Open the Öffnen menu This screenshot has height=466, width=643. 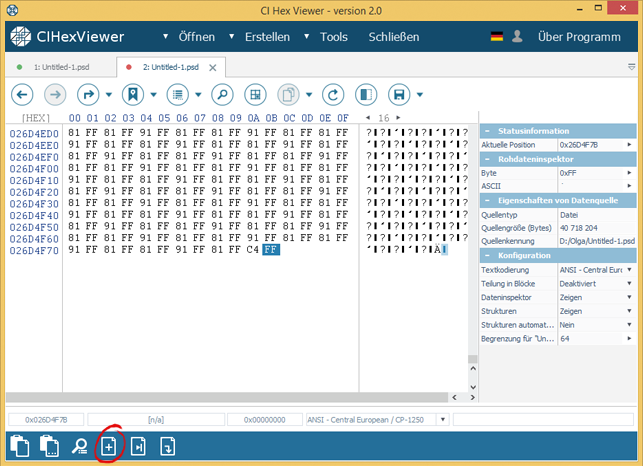(x=196, y=37)
